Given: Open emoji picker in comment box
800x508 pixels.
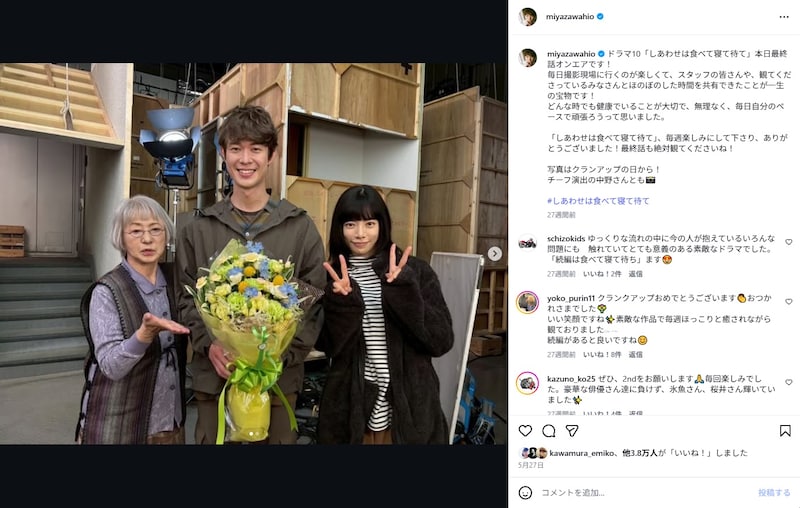Looking at the screenshot, I should (x=525, y=493).
